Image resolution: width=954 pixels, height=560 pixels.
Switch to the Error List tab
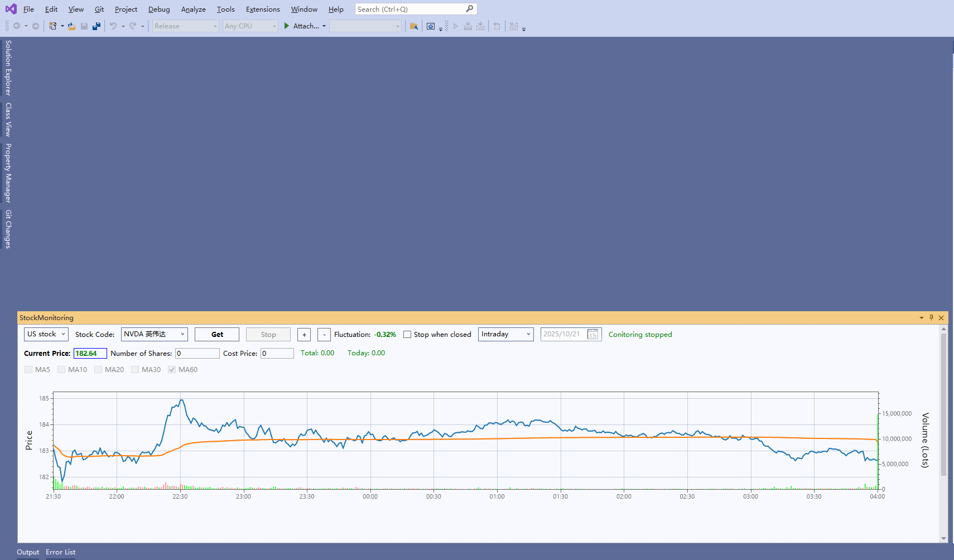[60, 552]
